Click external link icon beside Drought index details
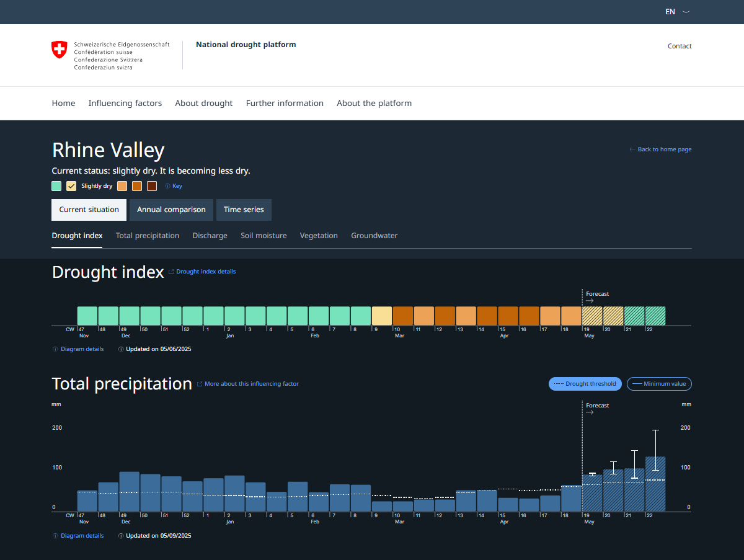744x560 pixels. coord(171,272)
